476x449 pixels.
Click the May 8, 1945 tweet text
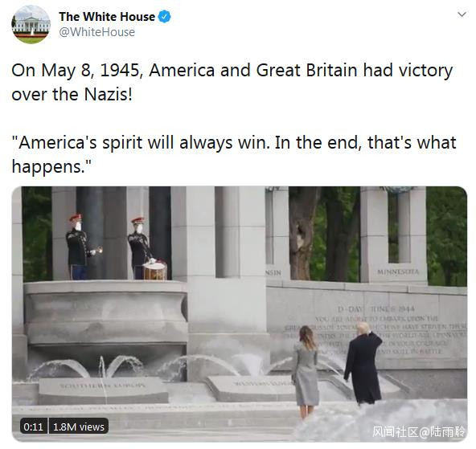pyautogui.click(x=232, y=82)
